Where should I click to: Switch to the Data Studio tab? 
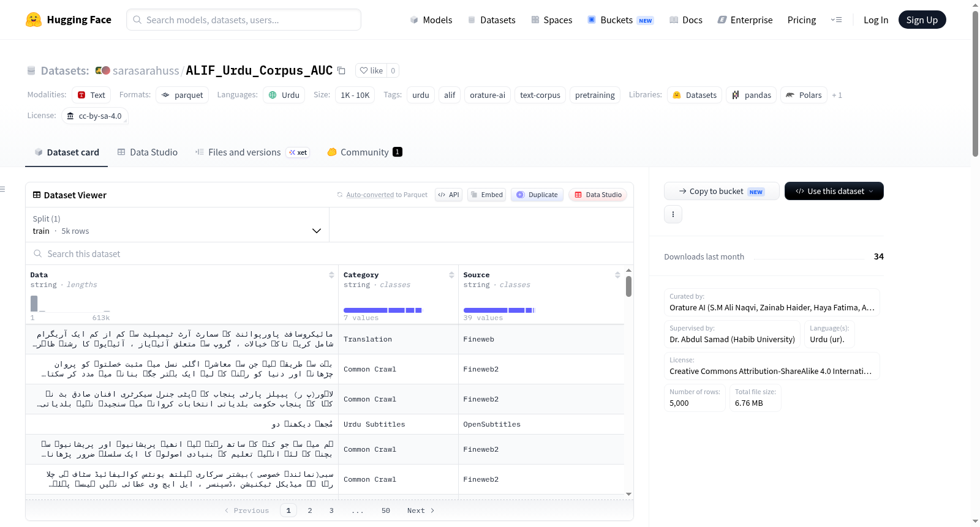(148, 152)
